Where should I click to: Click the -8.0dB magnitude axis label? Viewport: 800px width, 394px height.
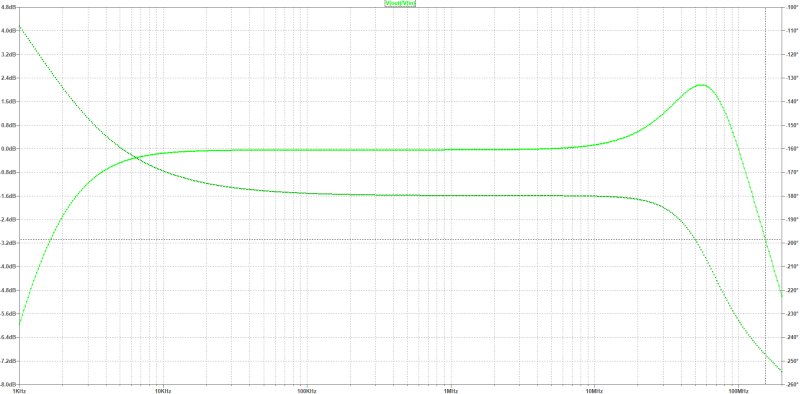coord(9,384)
